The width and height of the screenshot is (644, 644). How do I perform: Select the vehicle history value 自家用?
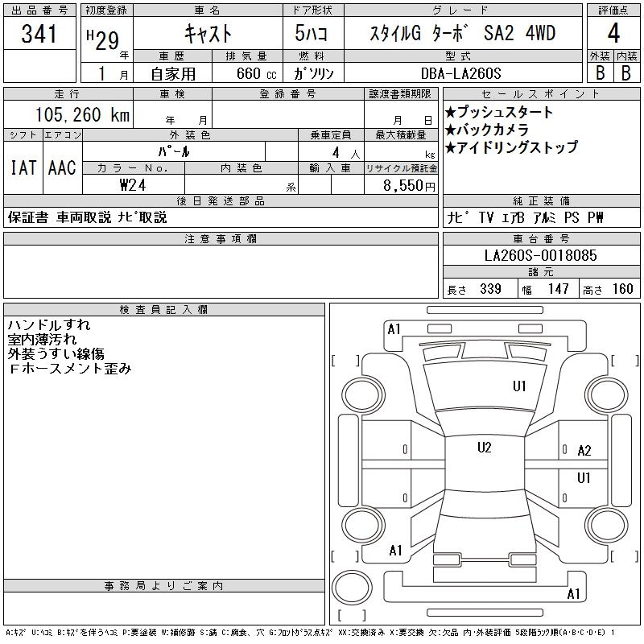pyautogui.click(x=173, y=74)
